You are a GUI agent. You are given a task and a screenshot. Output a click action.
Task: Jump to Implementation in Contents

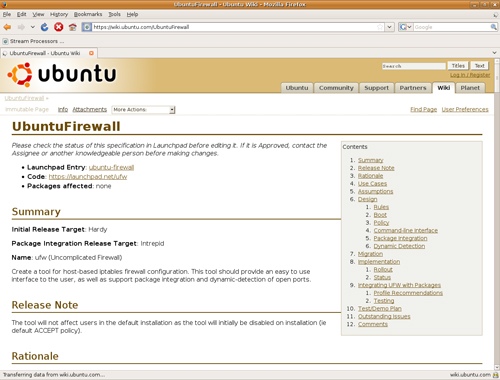pos(379,262)
